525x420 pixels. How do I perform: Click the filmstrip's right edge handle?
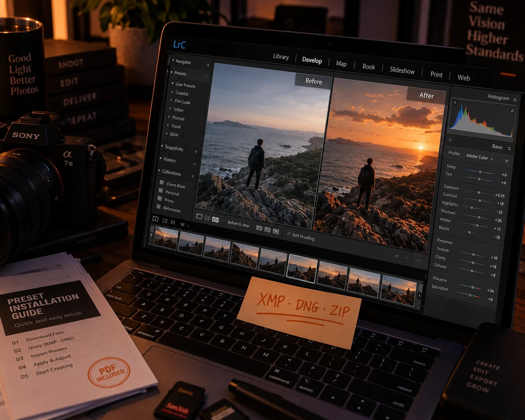[419, 295]
